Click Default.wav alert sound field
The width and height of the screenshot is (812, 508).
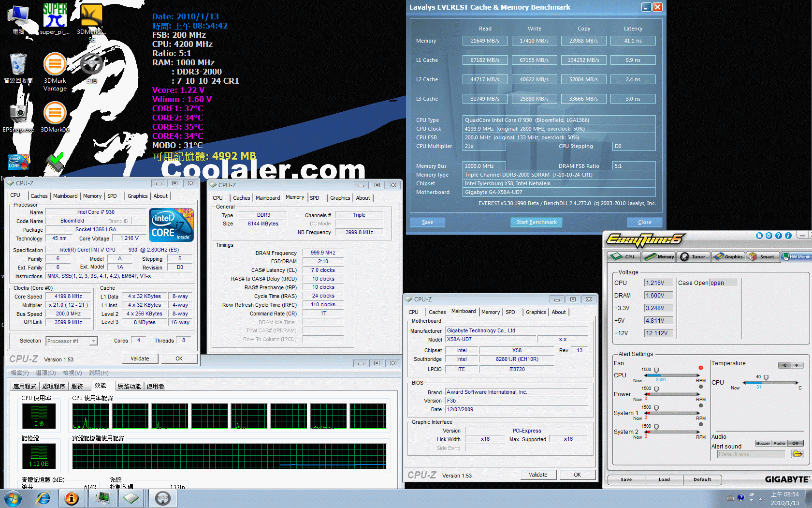tap(751, 454)
